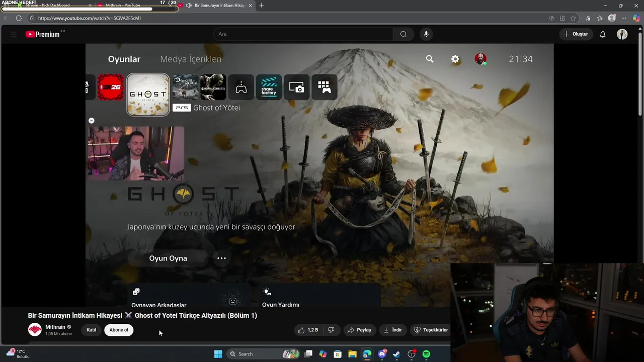Dislike the video with the thumbs-down icon

331,330
